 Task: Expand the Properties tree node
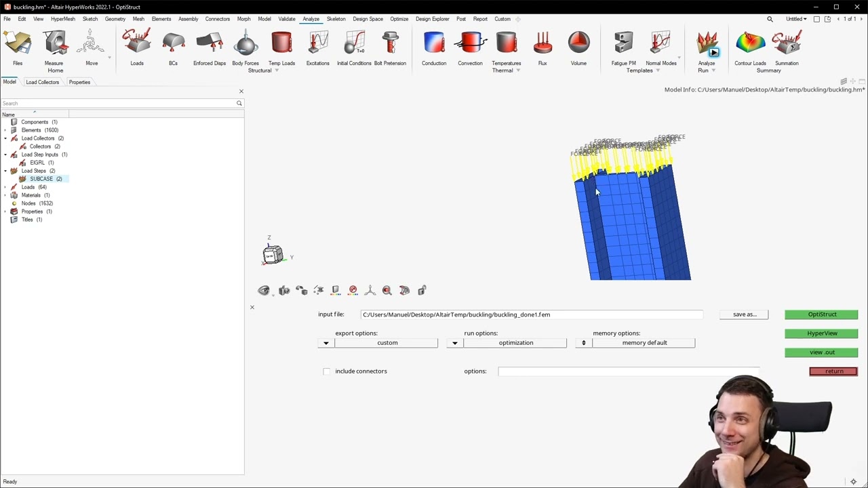pos(5,211)
